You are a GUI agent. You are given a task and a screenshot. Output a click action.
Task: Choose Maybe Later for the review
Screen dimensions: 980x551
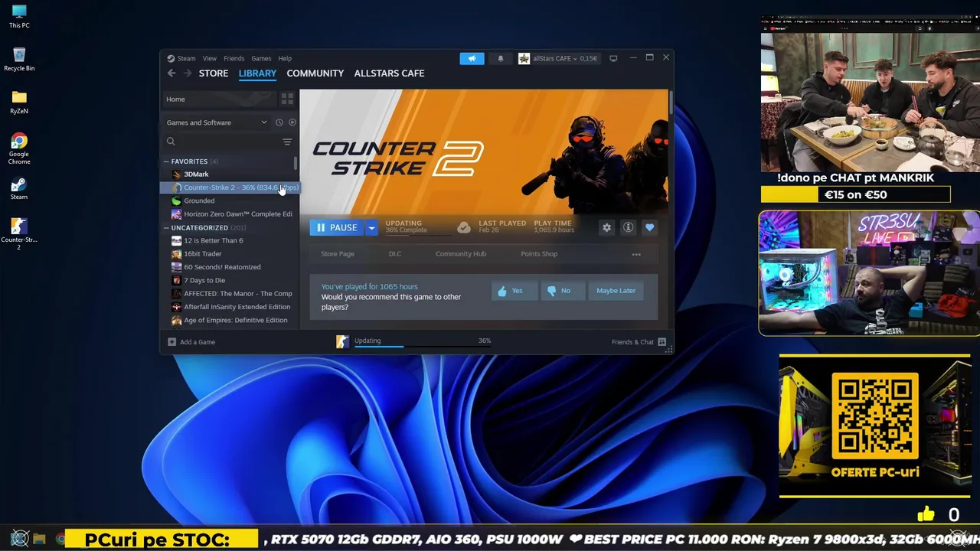(616, 291)
